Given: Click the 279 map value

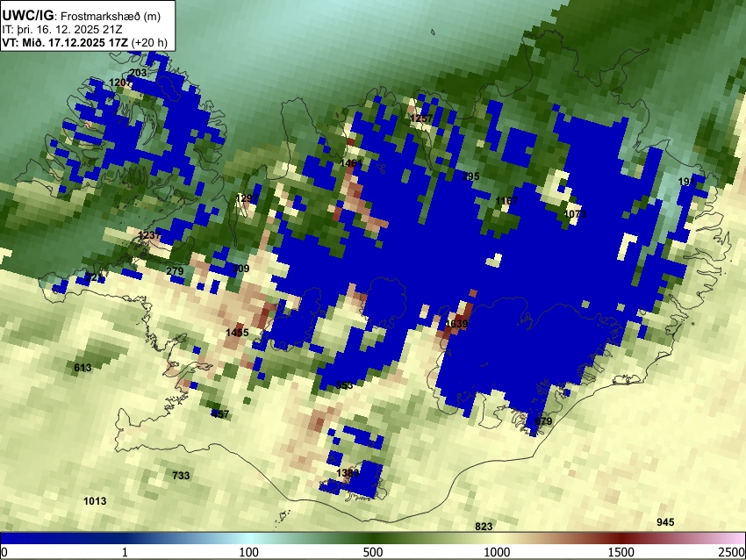Looking at the screenshot, I should coord(175,271).
